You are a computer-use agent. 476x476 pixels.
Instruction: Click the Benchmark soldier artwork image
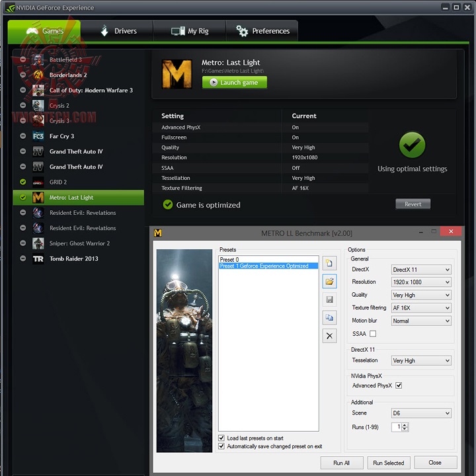click(x=184, y=350)
